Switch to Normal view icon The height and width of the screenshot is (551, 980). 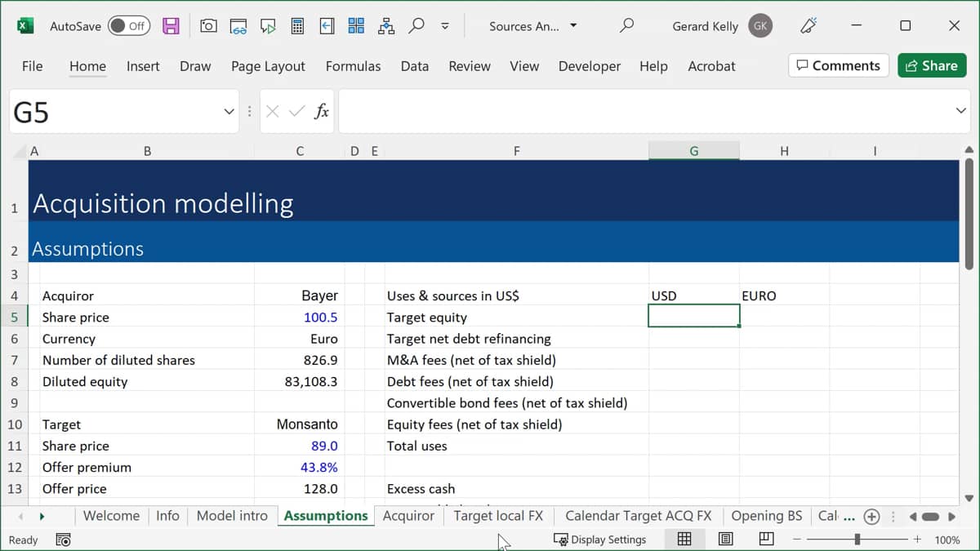[684, 539]
